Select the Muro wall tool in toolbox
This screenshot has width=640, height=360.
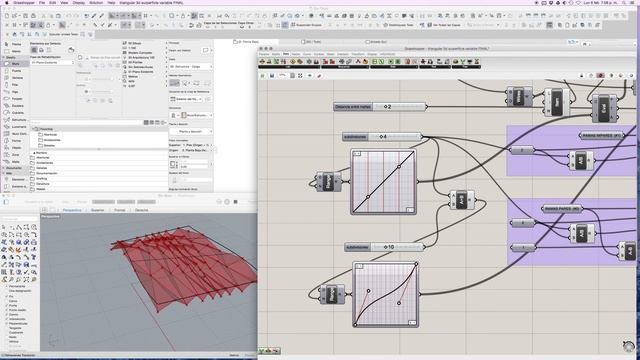coord(15,64)
